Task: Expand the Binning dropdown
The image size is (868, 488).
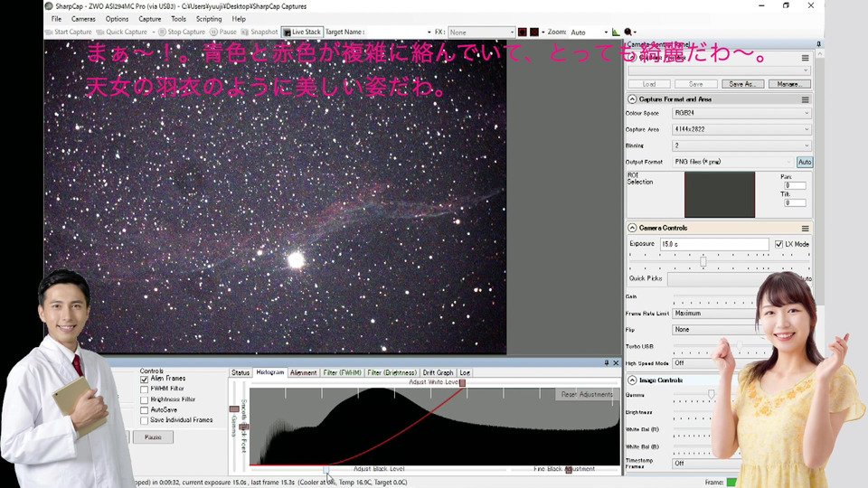Action: pyautogui.click(x=741, y=145)
